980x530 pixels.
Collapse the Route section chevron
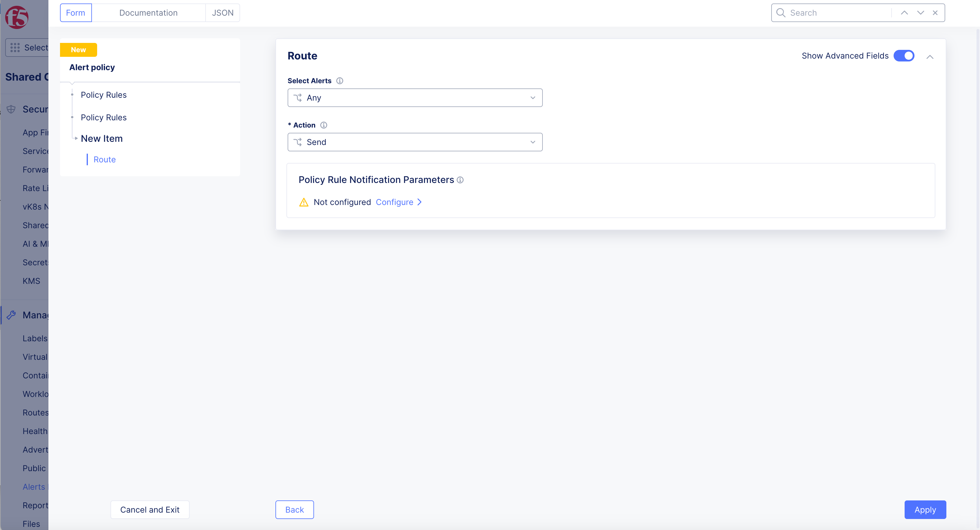tap(930, 57)
